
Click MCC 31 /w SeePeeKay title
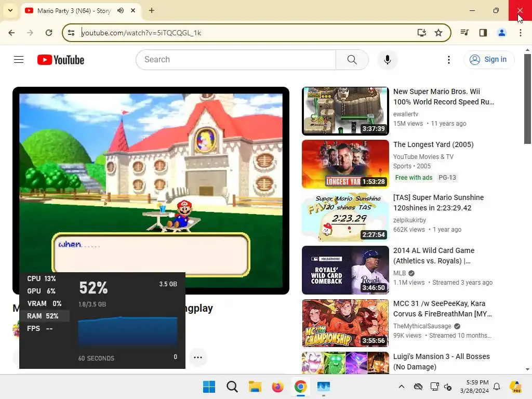[x=443, y=309]
